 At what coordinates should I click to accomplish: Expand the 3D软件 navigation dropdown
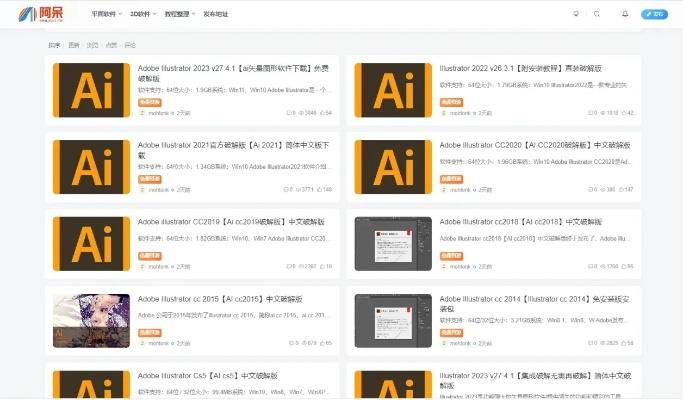(x=143, y=14)
